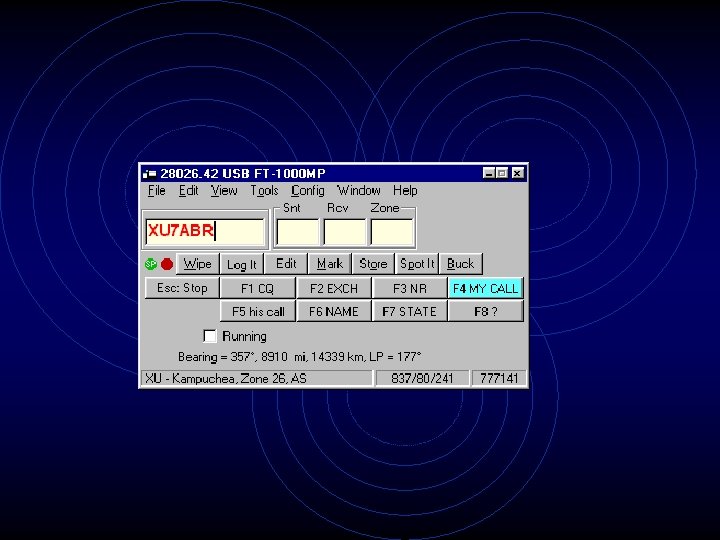Image resolution: width=720 pixels, height=540 pixels.
Task: Click the Log It button
Action: [x=242, y=264]
